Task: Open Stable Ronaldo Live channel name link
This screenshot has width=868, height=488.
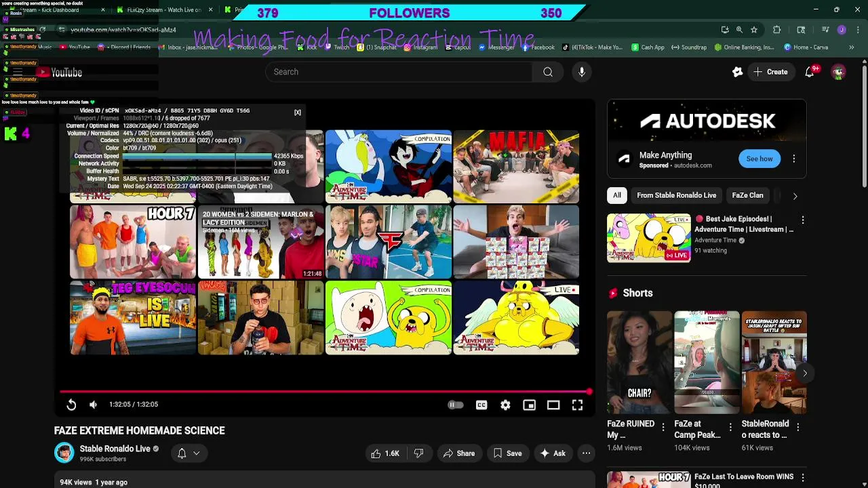Action: (x=115, y=449)
